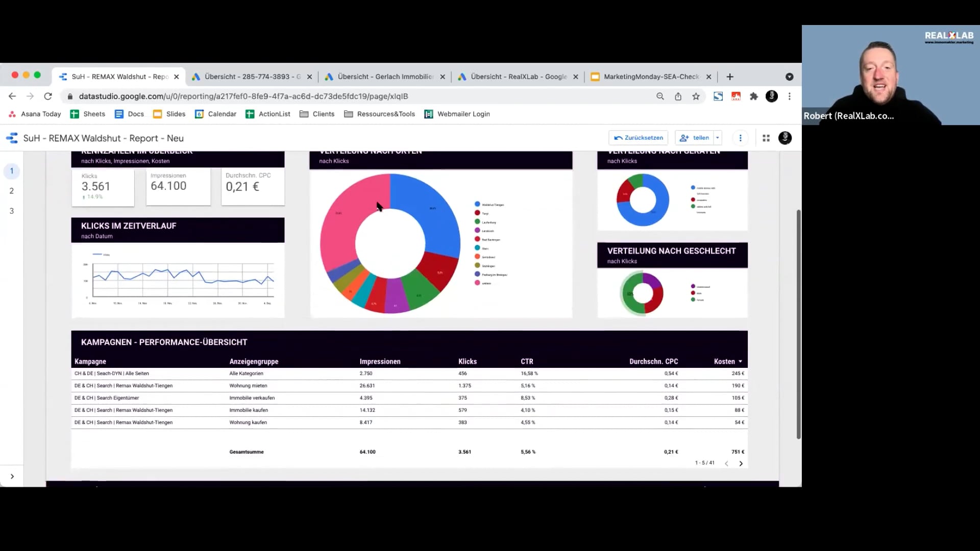Click the Immobilie verkaufen row cell

click(252, 398)
